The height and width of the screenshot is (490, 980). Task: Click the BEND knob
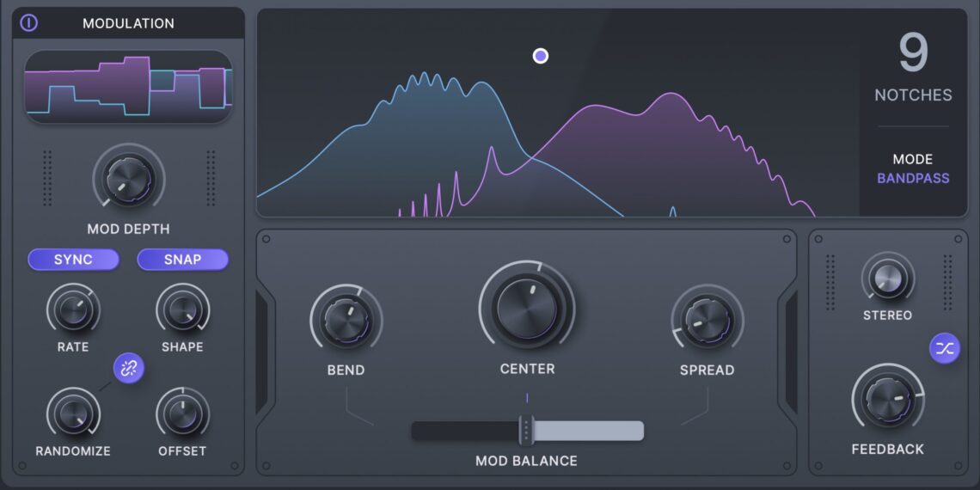[x=346, y=321]
